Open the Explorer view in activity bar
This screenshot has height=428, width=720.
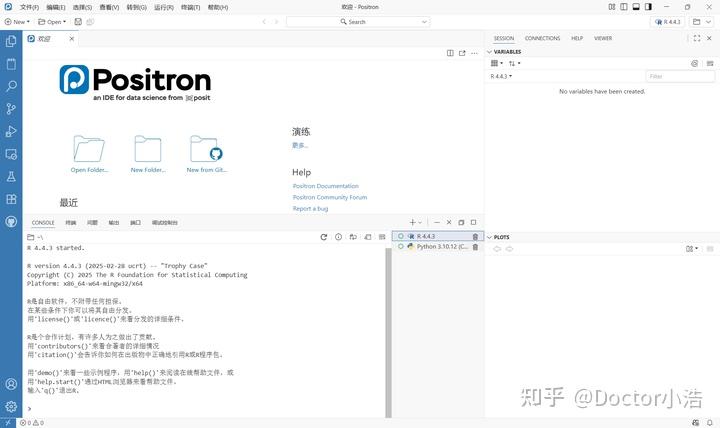[11, 41]
